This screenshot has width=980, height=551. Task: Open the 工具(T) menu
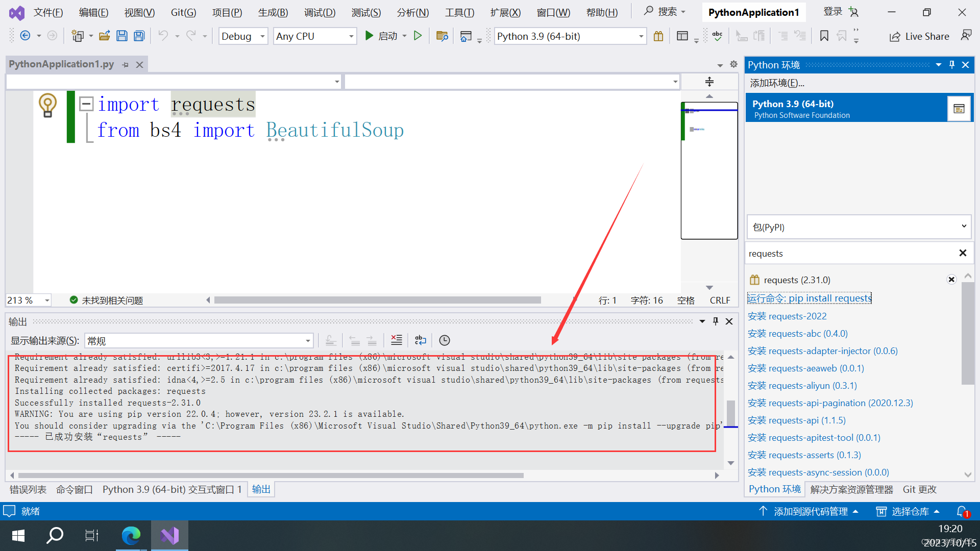(459, 12)
